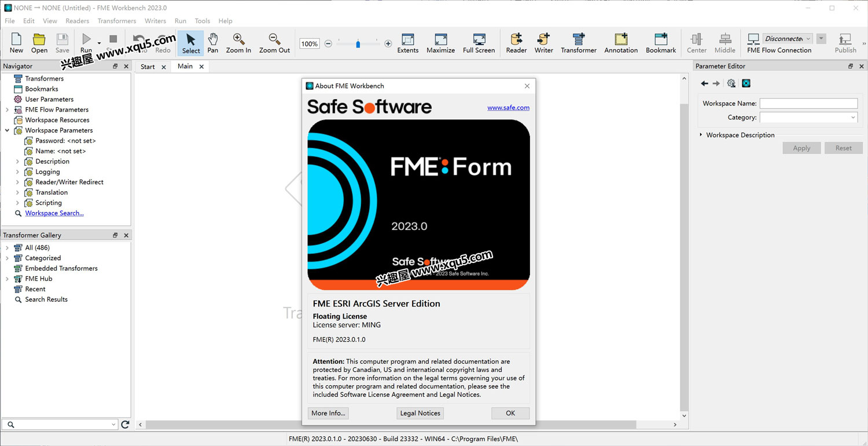Image resolution: width=868 pixels, height=446 pixels.
Task: Open the Transformers menu
Action: [116, 21]
